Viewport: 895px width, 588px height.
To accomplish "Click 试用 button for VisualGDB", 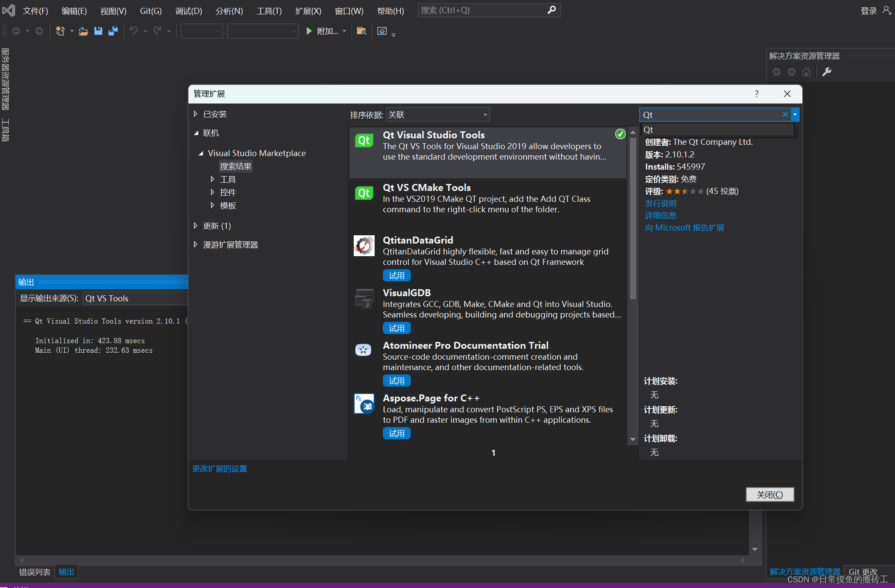I will pos(396,328).
